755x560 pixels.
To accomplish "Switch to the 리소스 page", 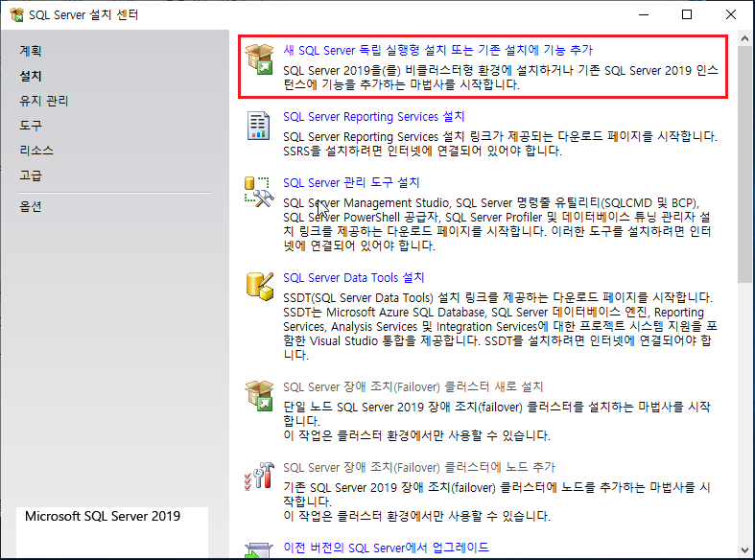I will [36, 151].
